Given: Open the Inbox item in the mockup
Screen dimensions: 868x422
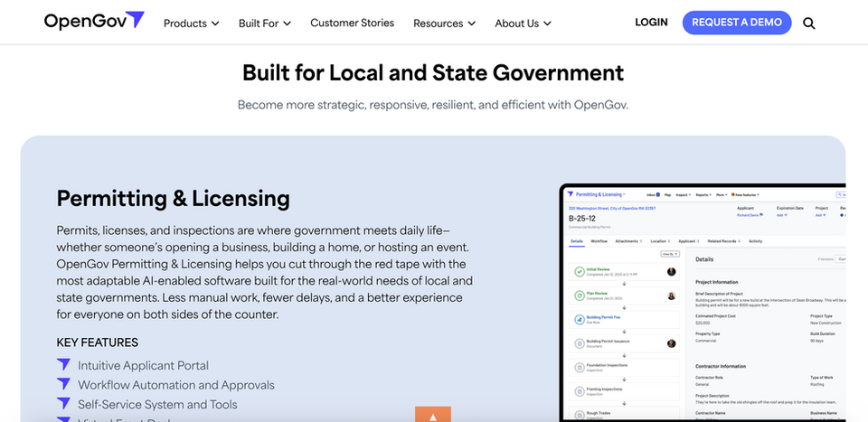Looking at the screenshot, I should click(653, 194).
